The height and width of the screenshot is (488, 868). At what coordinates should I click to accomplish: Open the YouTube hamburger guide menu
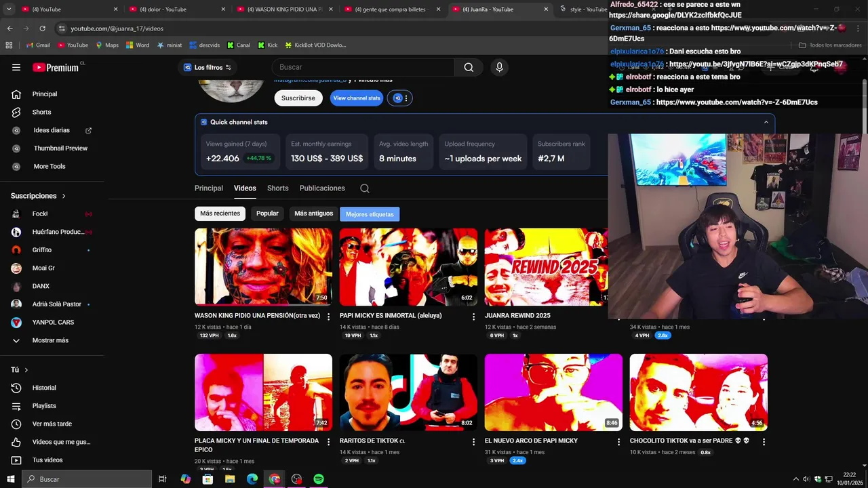(x=16, y=67)
